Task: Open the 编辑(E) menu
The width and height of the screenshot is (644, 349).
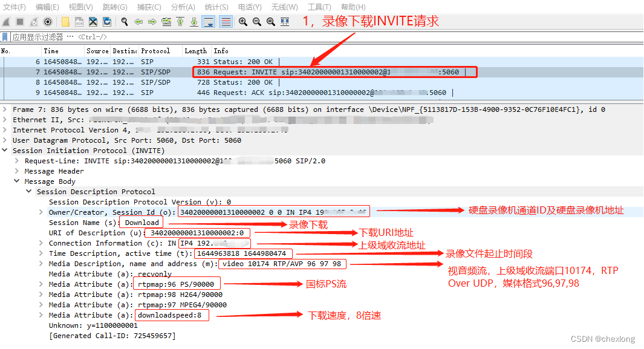Action: [47, 7]
